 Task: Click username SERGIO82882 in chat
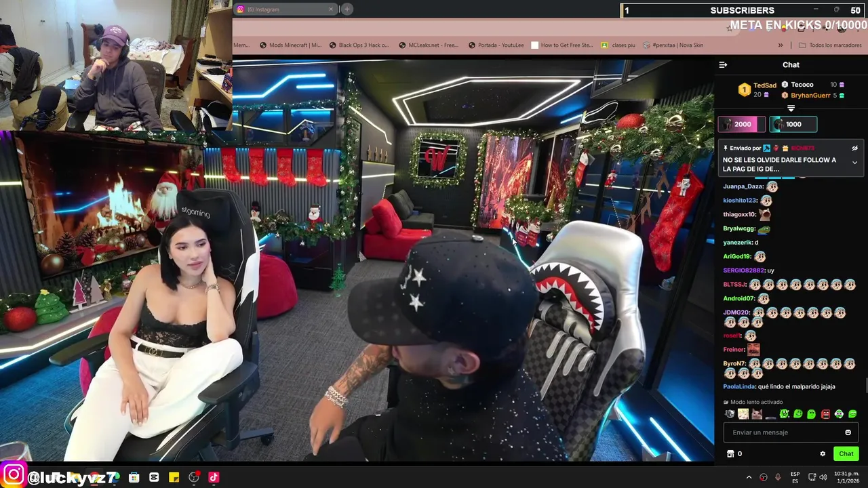pyautogui.click(x=744, y=270)
